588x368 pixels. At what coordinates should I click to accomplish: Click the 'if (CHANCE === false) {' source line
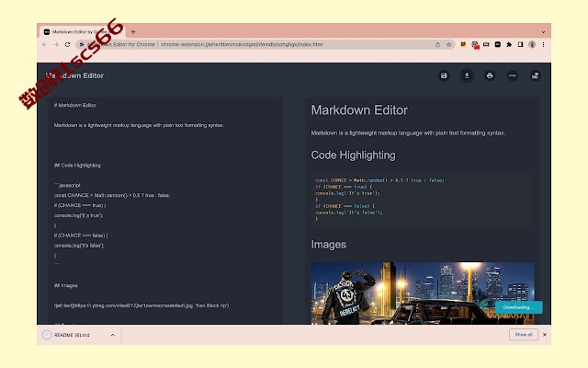coord(81,236)
